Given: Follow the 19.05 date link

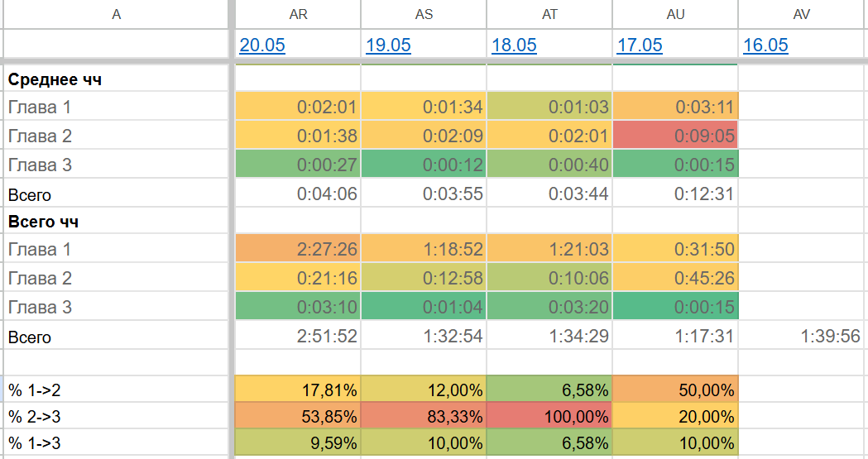Looking at the screenshot, I should [388, 45].
